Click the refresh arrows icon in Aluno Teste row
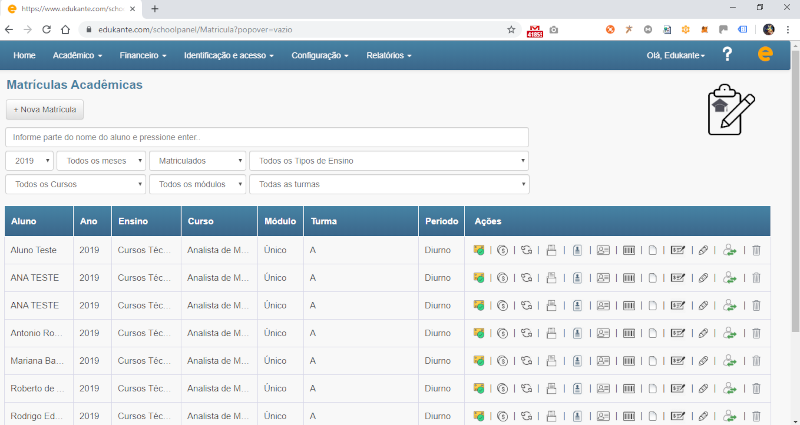 pos(527,250)
